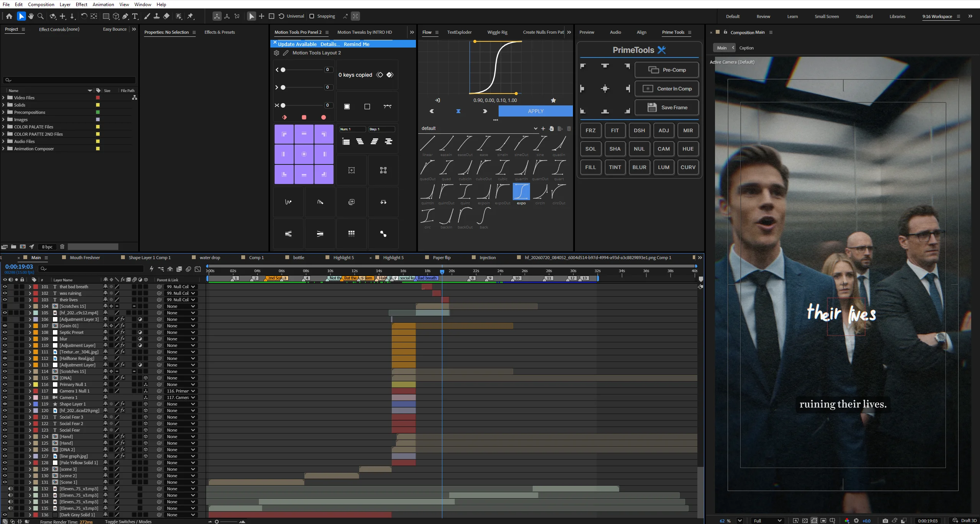The image size is (980, 524).
Task: Switch to the Wiggle Rig tab
Action: pos(497,32)
